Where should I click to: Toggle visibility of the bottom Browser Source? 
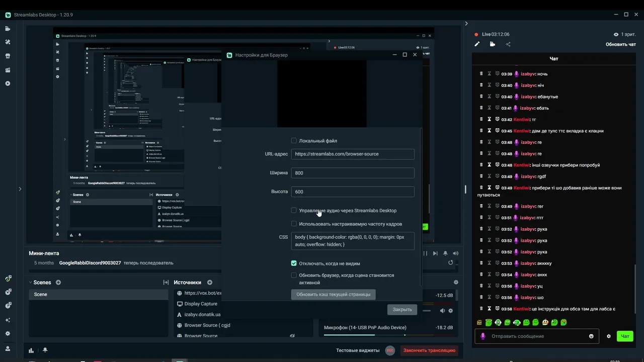[292, 335]
